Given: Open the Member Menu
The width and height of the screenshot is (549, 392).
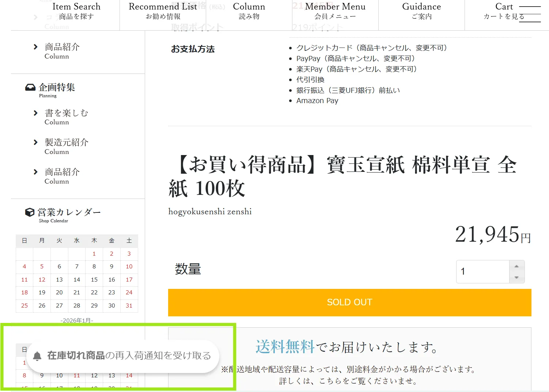Looking at the screenshot, I should coord(335,11).
